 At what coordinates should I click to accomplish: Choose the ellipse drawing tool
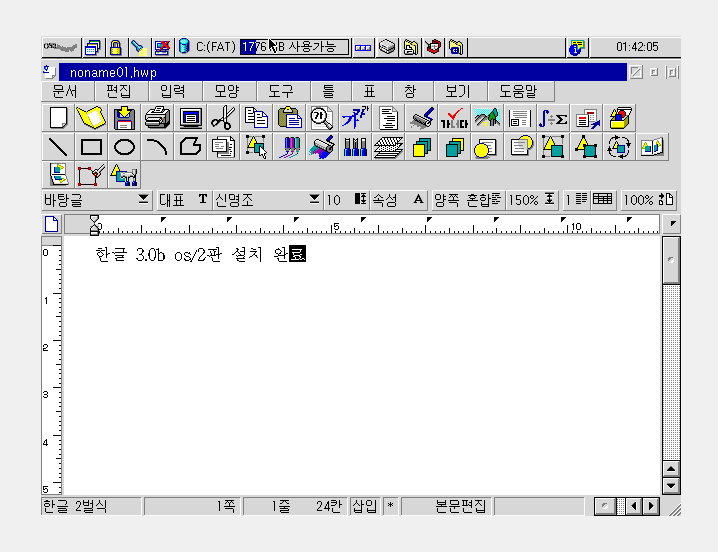pos(124,147)
